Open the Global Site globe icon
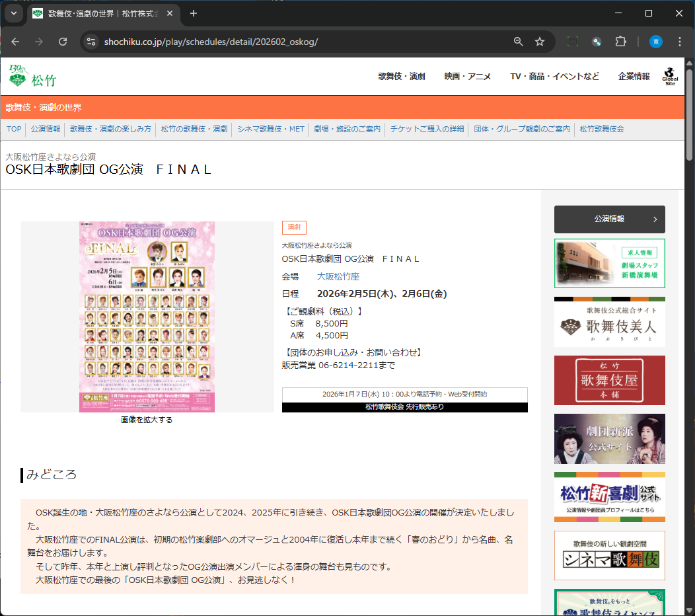Viewport: 695px width, 616px height. point(670,77)
